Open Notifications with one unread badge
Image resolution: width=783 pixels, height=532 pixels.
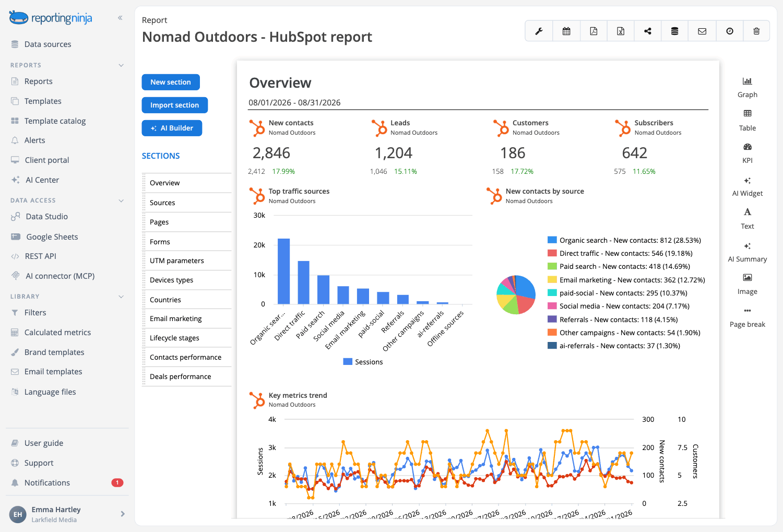67,483
